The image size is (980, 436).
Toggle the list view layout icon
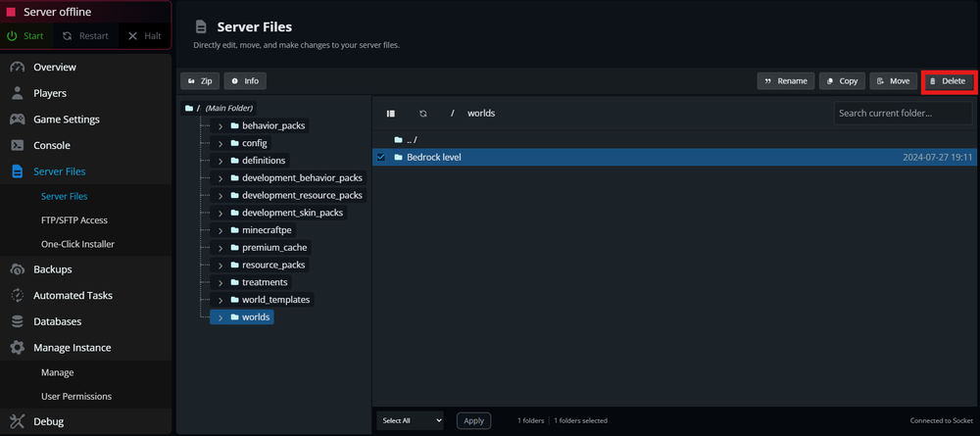(x=391, y=114)
